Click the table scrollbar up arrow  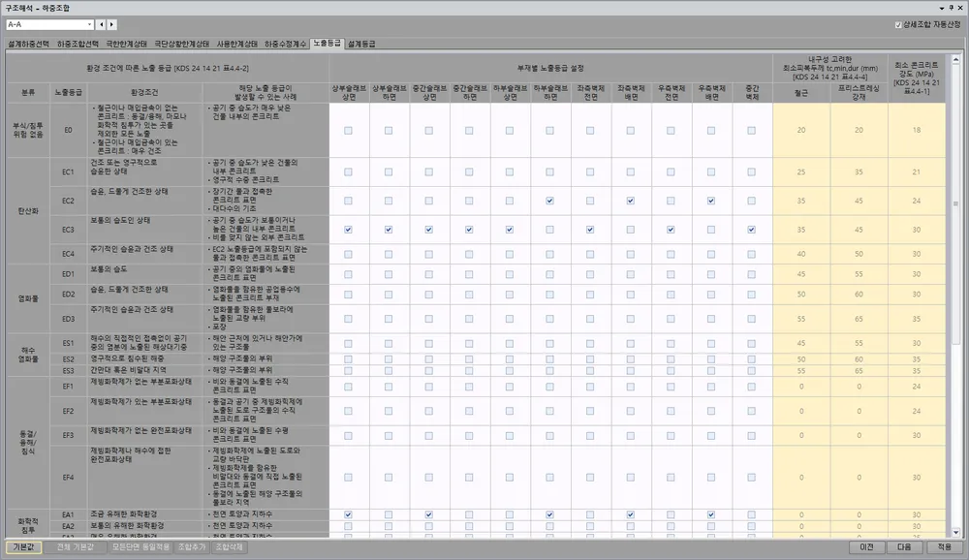(x=955, y=60)
